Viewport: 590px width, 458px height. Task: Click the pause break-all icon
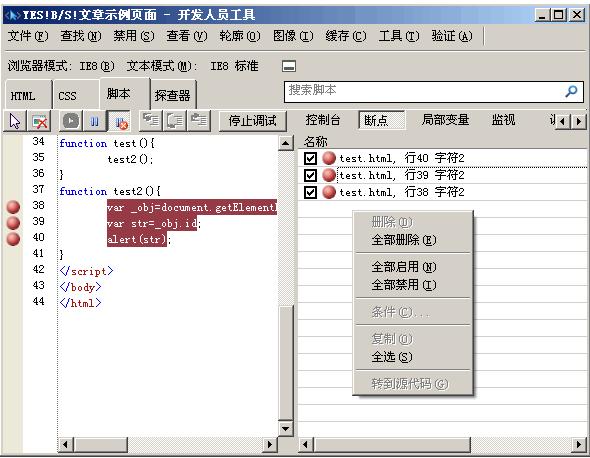coord(94,121)
